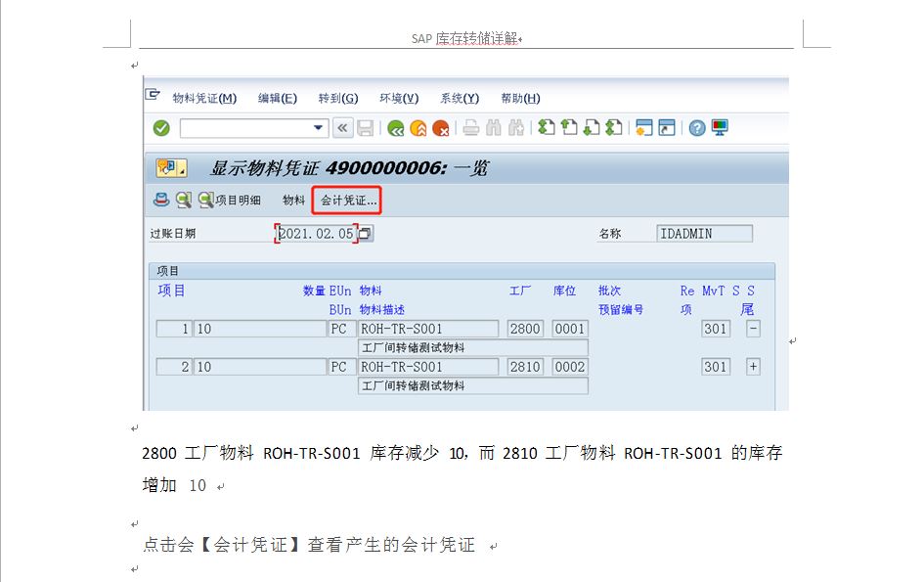Click the quantity field of item 1

pos(260,329)
